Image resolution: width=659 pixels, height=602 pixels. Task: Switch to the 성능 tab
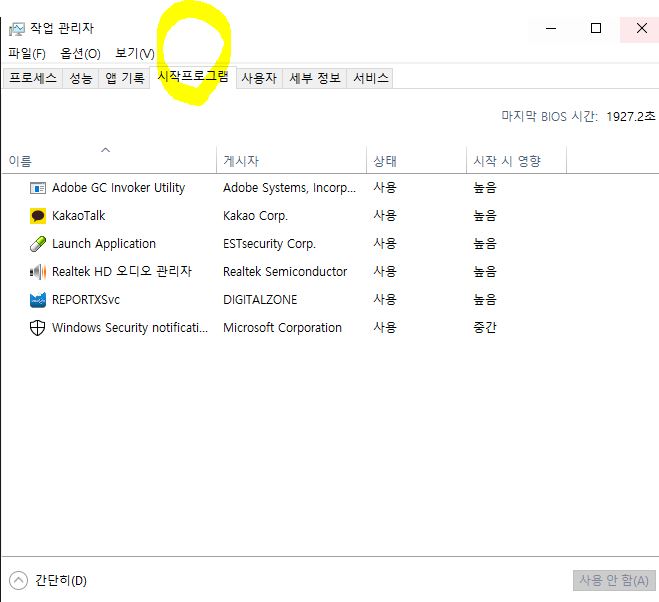point(81,78)
